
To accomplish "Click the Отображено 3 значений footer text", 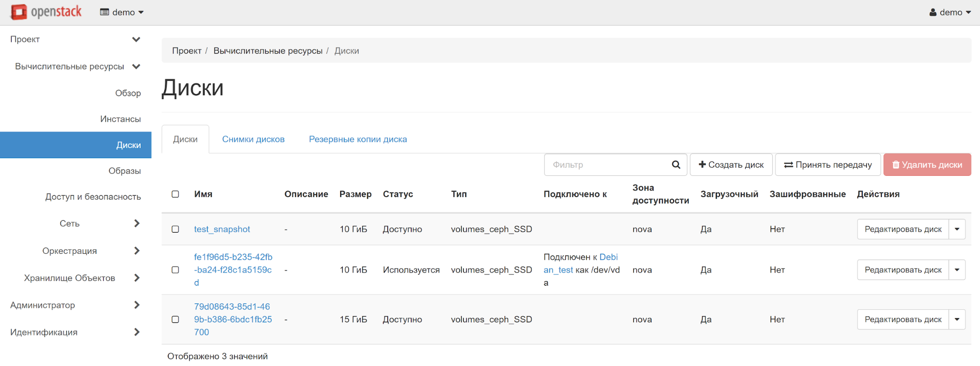I will coord(218,356).
